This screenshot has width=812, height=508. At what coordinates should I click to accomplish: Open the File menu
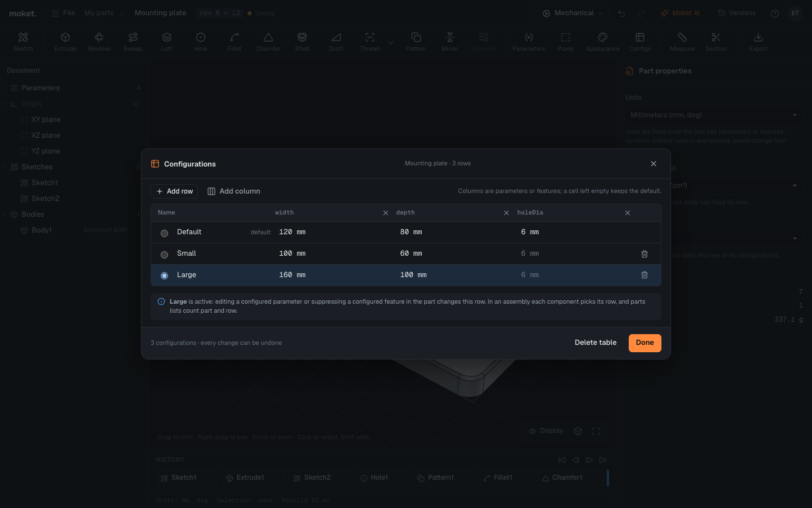point(63,13)
